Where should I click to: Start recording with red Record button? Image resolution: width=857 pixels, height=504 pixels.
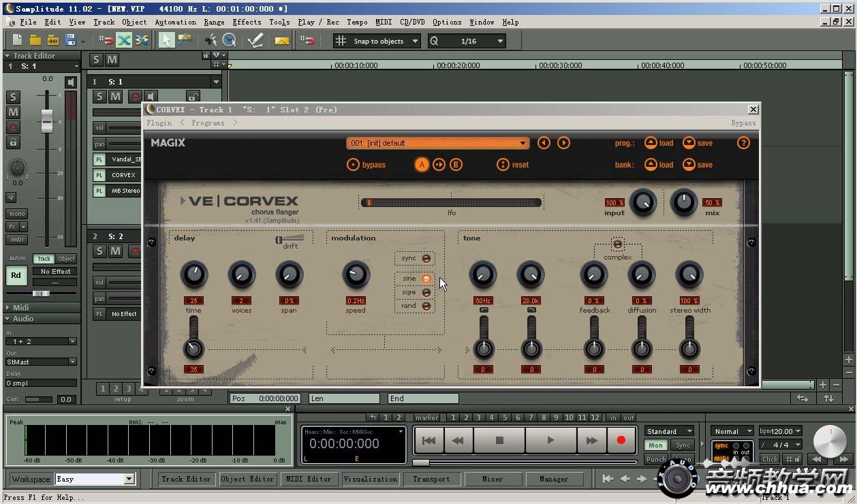621,441
